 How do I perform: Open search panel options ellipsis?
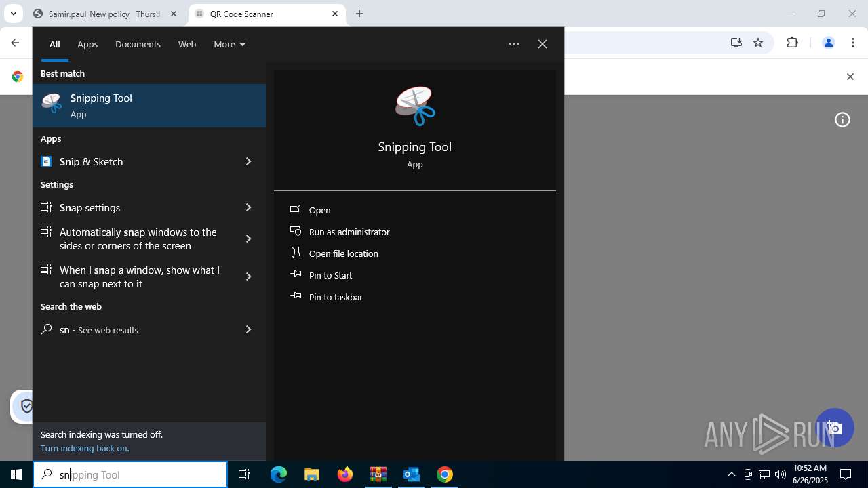coord(514,44)
